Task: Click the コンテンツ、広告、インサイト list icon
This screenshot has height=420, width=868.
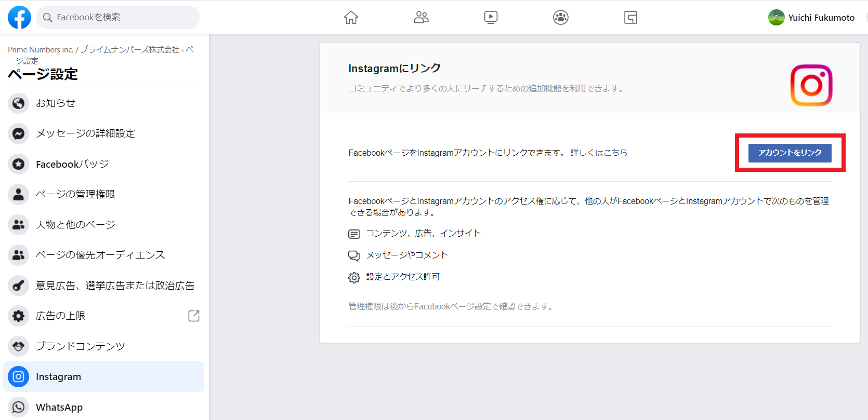Action: (x=354, y=234)
